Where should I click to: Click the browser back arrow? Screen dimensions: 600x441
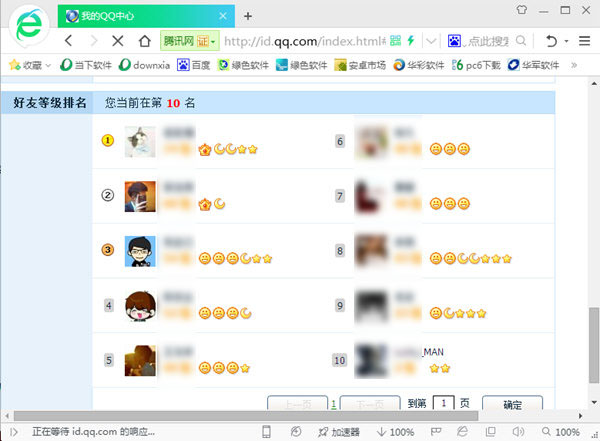coord(69,41)
